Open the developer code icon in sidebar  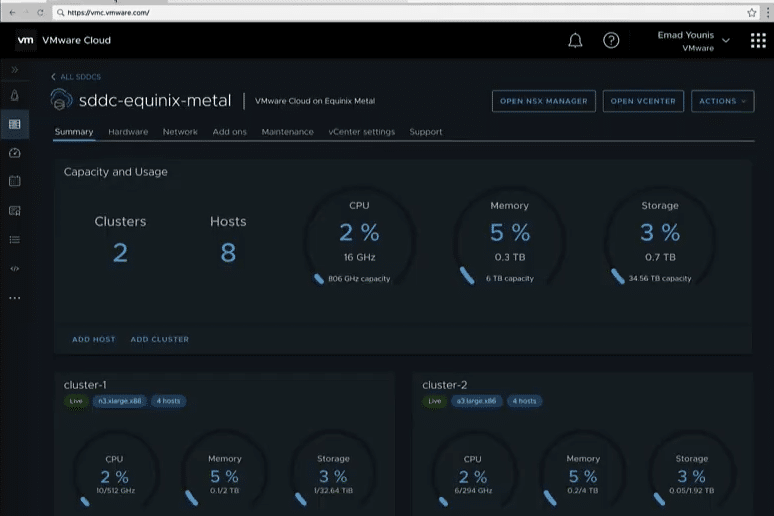pos(15,269)
